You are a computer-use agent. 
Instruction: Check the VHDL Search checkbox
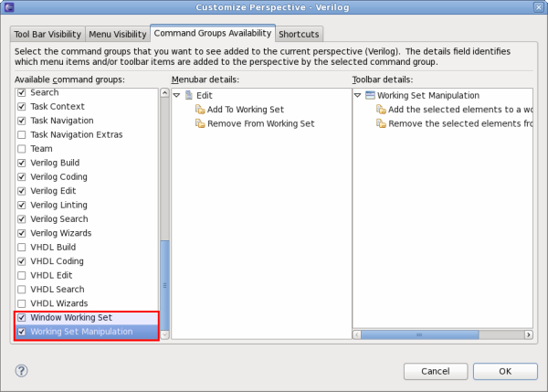(x=22, y=289)
